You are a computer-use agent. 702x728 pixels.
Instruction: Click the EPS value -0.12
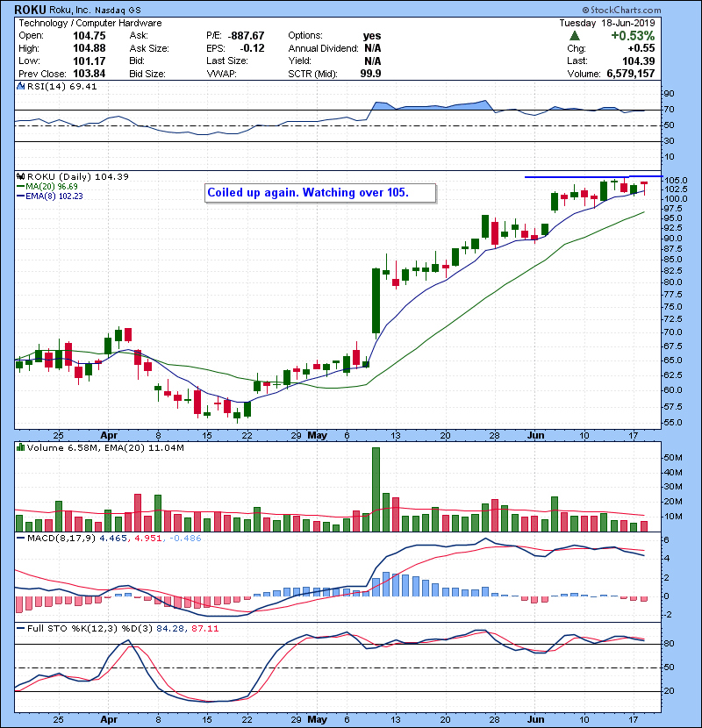(252, 48)
